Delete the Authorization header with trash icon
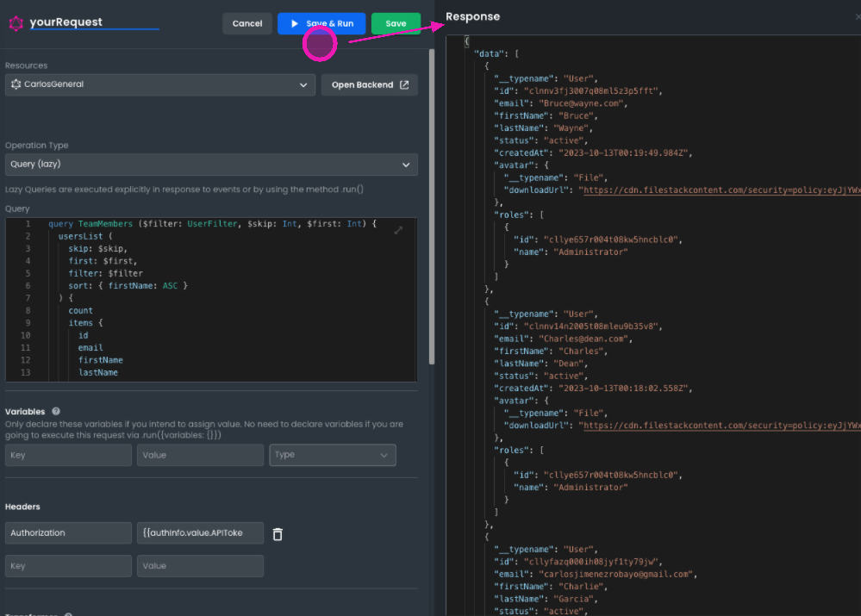This screenshot has height=616, width=861. pos(278,534)
